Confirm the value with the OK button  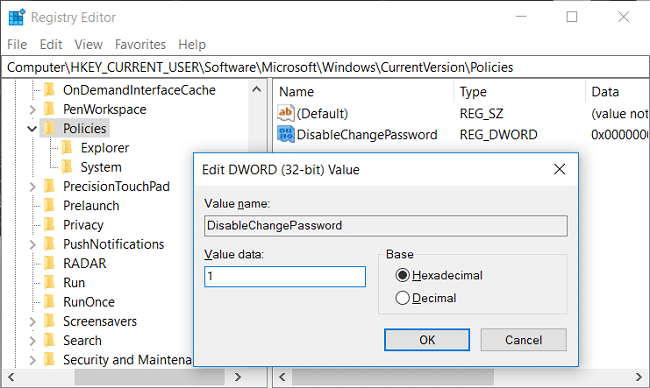pyautogui.click(x=427, y=340)
